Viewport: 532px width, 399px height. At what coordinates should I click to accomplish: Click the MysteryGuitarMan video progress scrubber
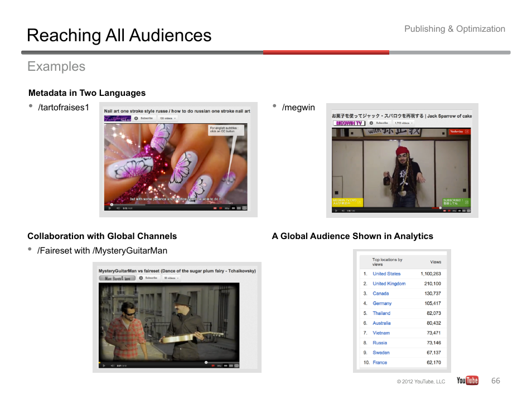(206, 362)
